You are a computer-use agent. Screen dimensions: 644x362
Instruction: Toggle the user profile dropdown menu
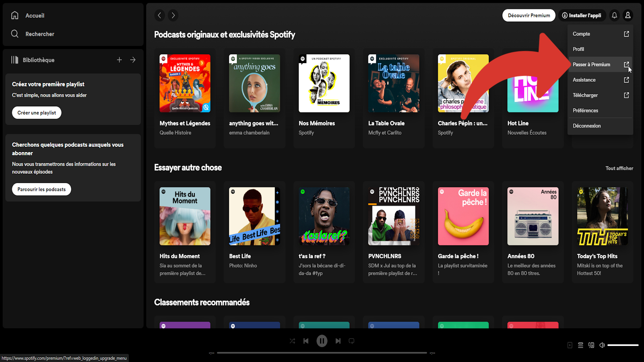click(x=627, y=15)
